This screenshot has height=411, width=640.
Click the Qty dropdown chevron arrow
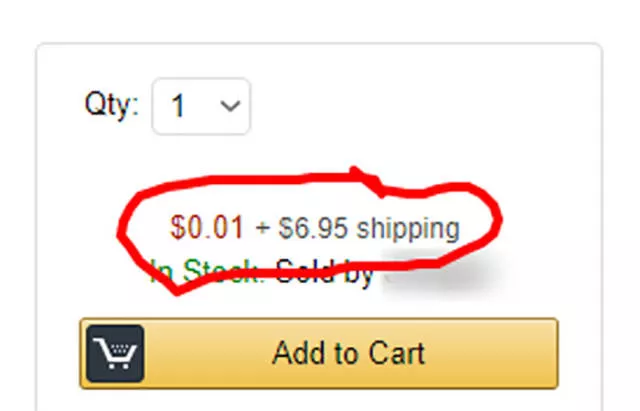tap(230, 105)
